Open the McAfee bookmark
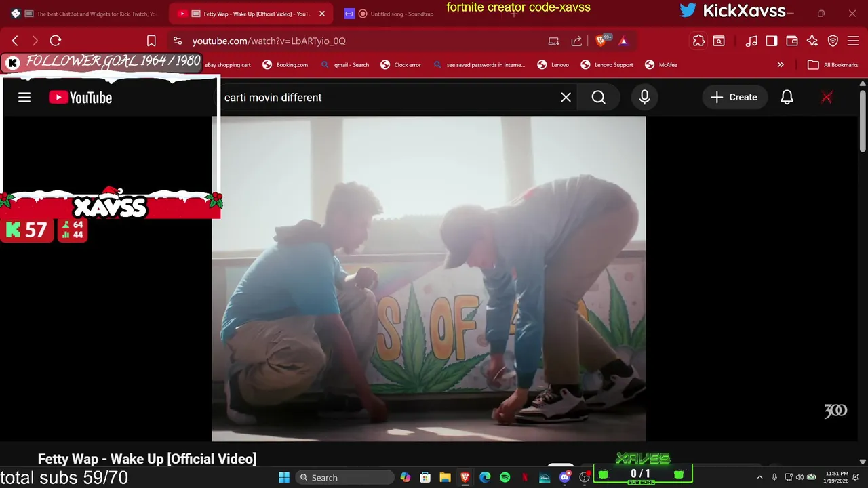 click(661, 65)
